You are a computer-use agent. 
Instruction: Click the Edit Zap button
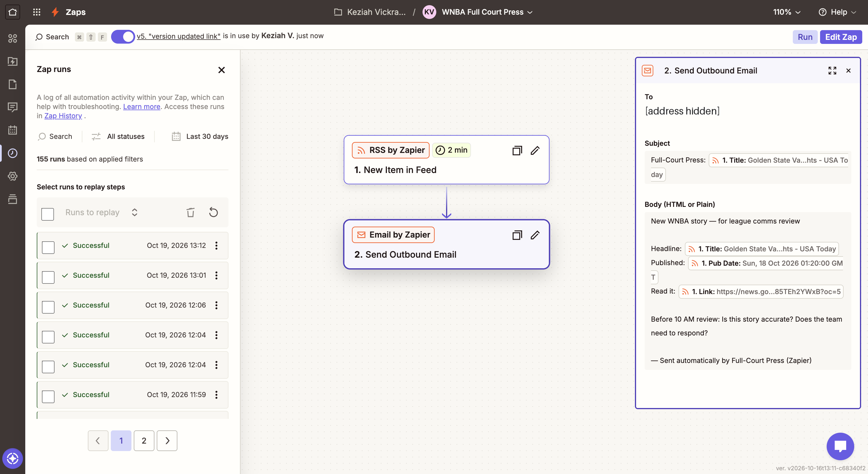point(841,37)
